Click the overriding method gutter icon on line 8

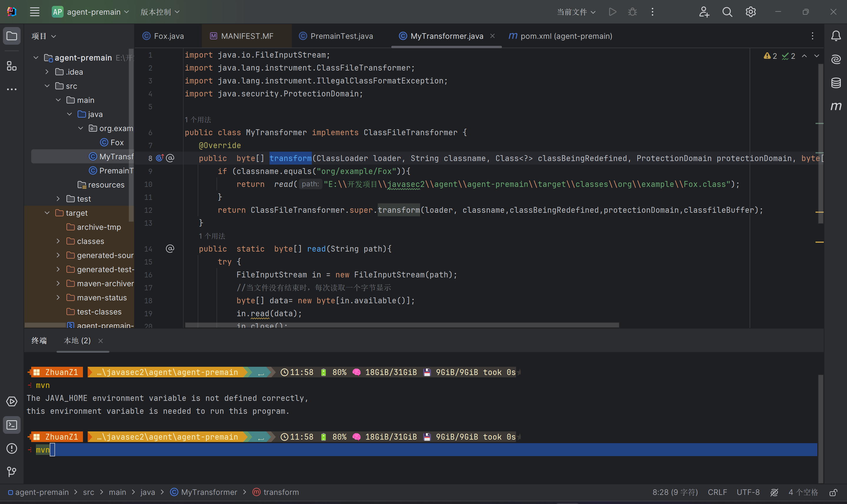click(160, 158)
